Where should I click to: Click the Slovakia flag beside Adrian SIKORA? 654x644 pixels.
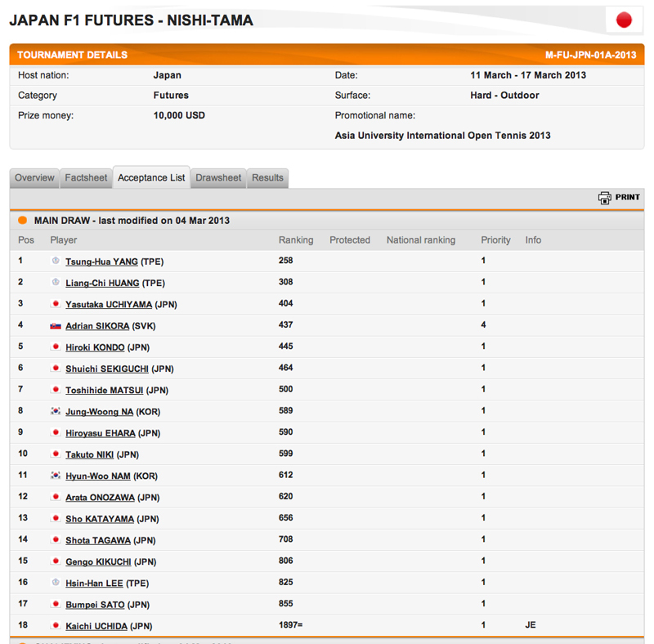(x=56, y=326)
